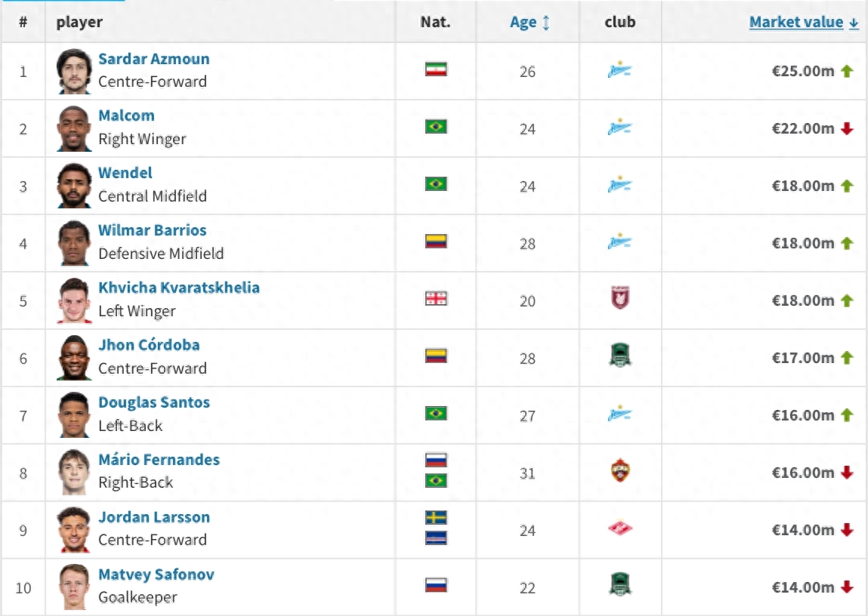Click Malcom's portrait thumbnail
The height and width of the screenshot is (616, 868).
[x=74, y=128]
